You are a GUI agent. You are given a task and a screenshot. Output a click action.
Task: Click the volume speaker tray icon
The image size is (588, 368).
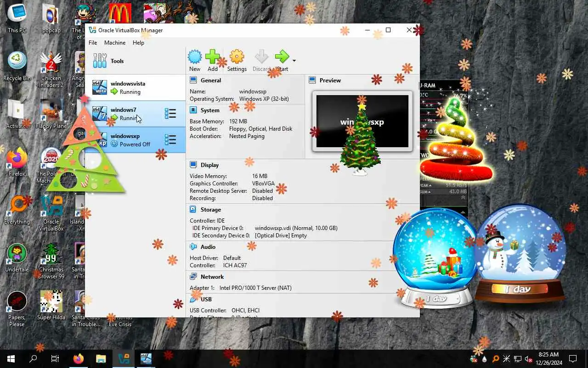coord(528,359)
